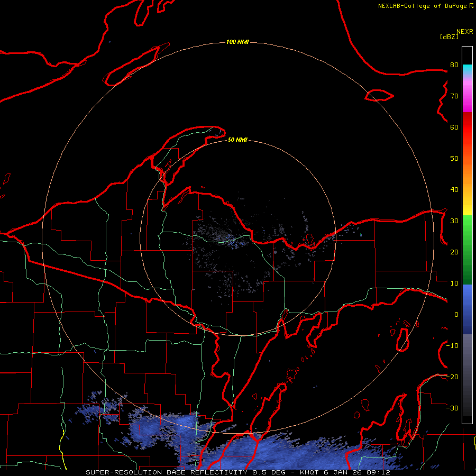The height and width of the screenshot is (476, 476).
Task: Click the Super-Resolution Base Reflectivity caption
Action: 238,472
